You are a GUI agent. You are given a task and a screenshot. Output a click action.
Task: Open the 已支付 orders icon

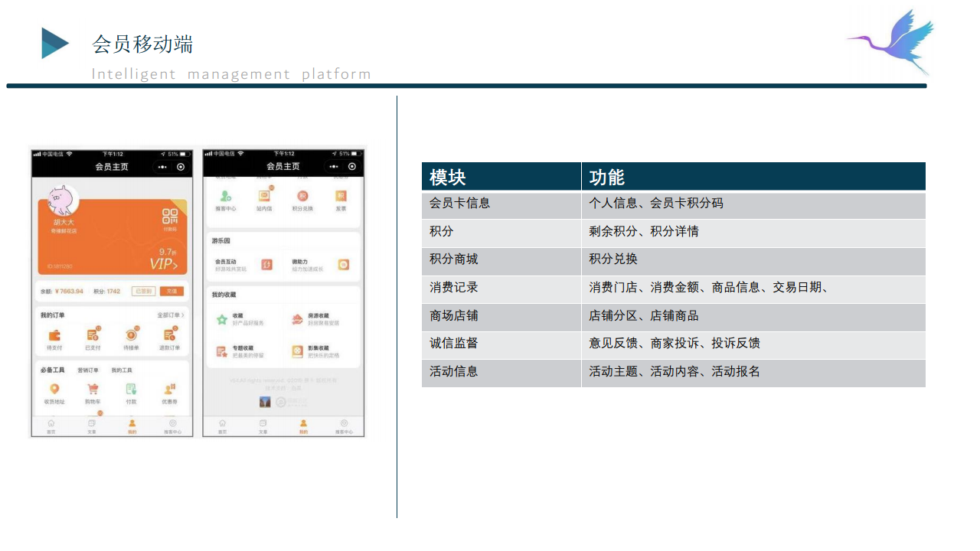93,334
